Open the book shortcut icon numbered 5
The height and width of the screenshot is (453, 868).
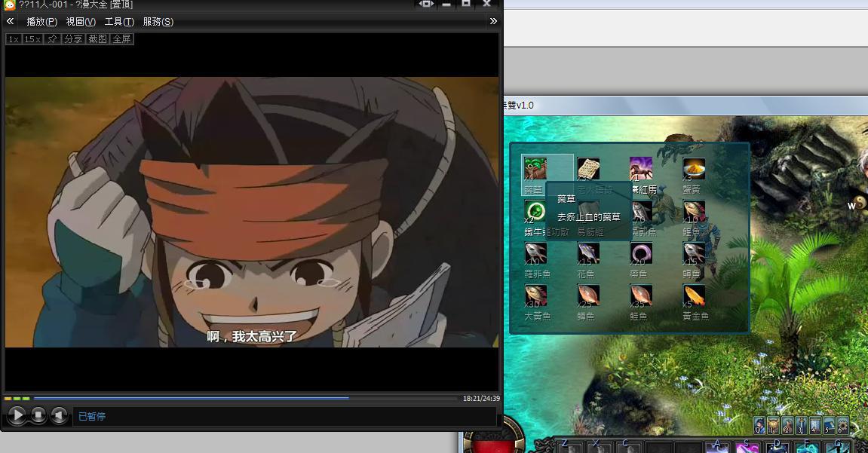829,425
